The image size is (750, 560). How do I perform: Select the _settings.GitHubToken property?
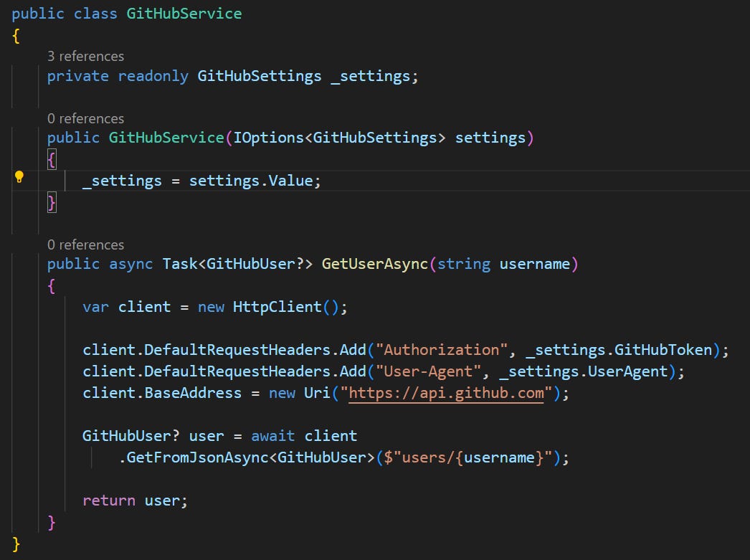(620, 350)
